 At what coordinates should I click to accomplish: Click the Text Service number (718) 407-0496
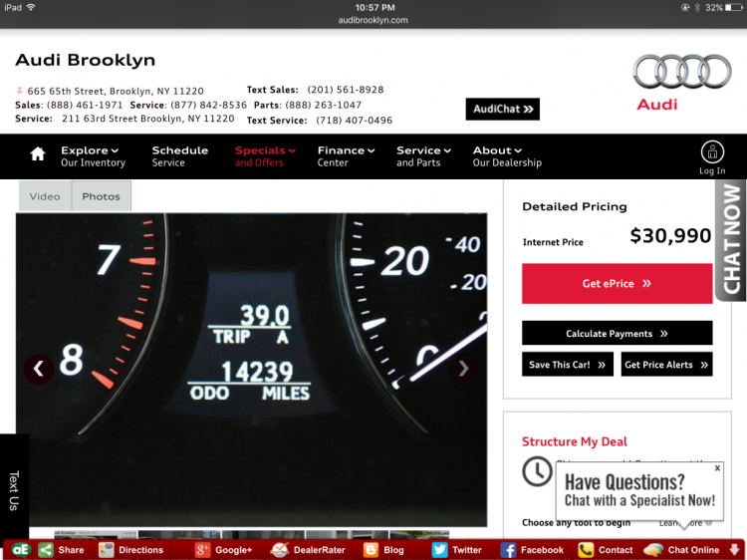pyautogui.click(x=354, y=121)
